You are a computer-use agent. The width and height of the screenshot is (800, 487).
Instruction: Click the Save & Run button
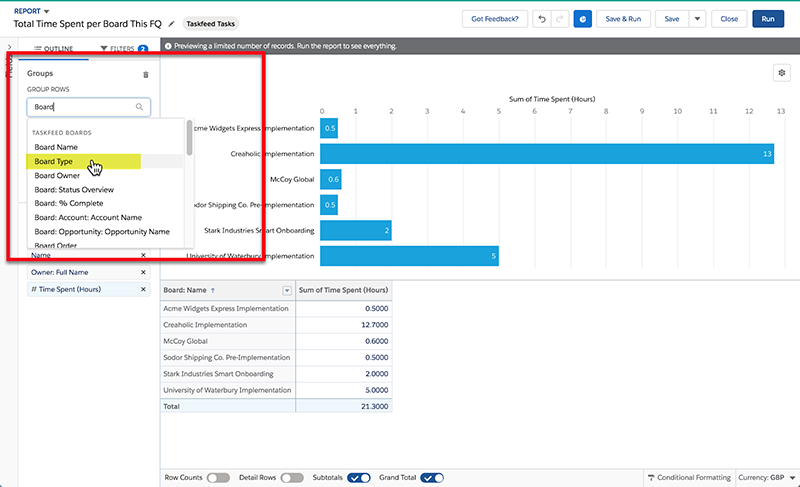point(624,19)
